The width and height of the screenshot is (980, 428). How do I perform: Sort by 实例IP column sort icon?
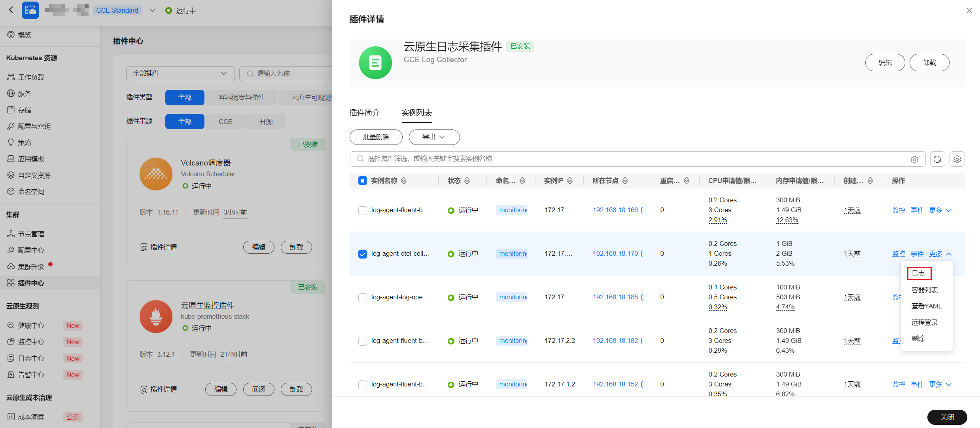[x=570, y=181]
